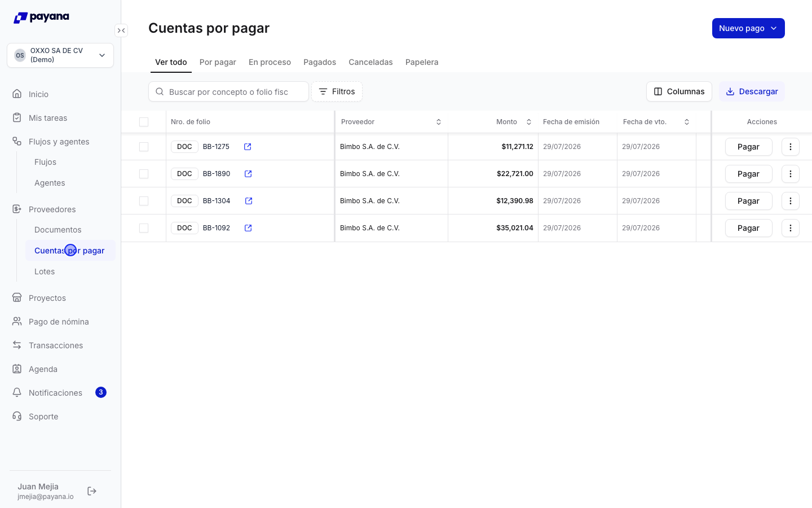Open external link for folio BB-1304
The image size is (812, 508).
[x=249, y=201]
